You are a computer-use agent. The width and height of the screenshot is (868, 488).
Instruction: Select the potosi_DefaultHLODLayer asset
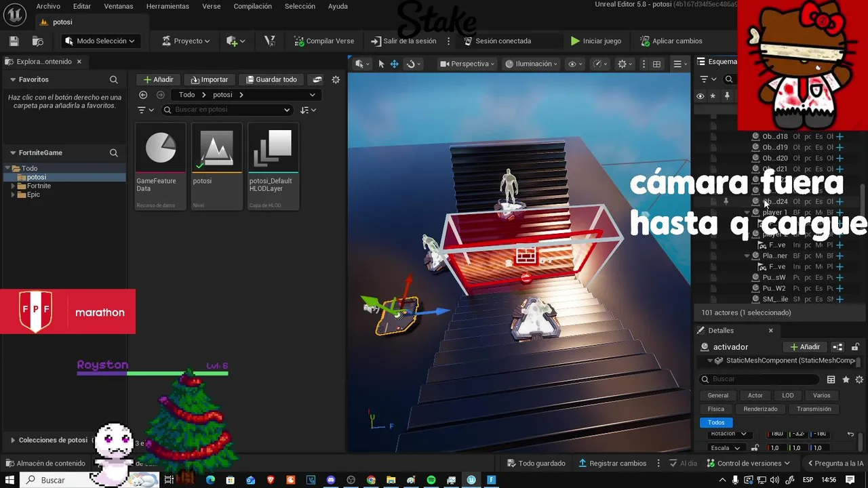click(x=273, y=166)
